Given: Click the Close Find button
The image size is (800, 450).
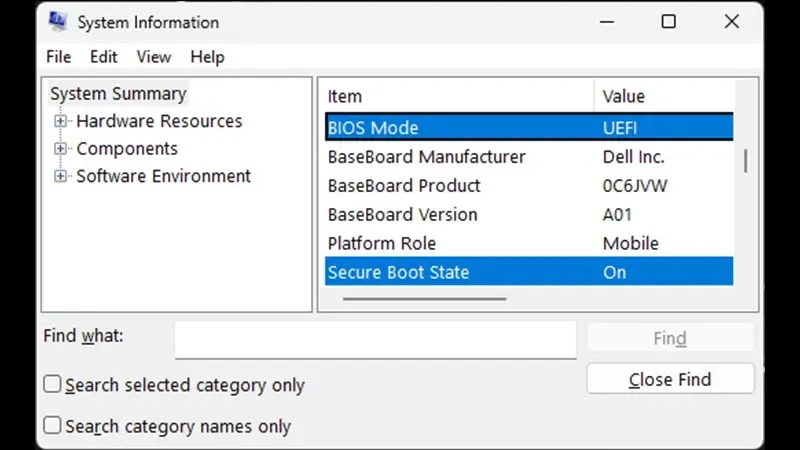Looking at the screenshot, I should pyautogui.click(x=669, y=379).
